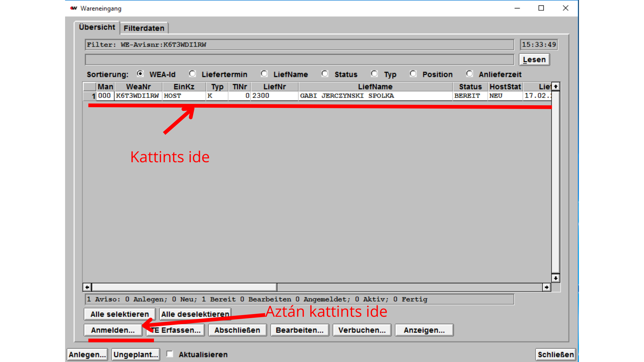Maximize the Wareneingang window
This screenshot has width=644, height=362.
[541, 8]
